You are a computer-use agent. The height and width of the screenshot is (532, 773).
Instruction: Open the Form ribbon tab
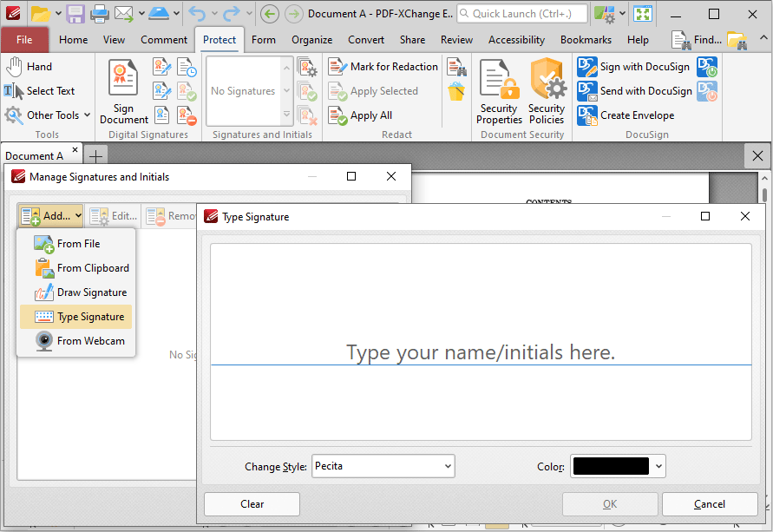[x=264, y=39]
